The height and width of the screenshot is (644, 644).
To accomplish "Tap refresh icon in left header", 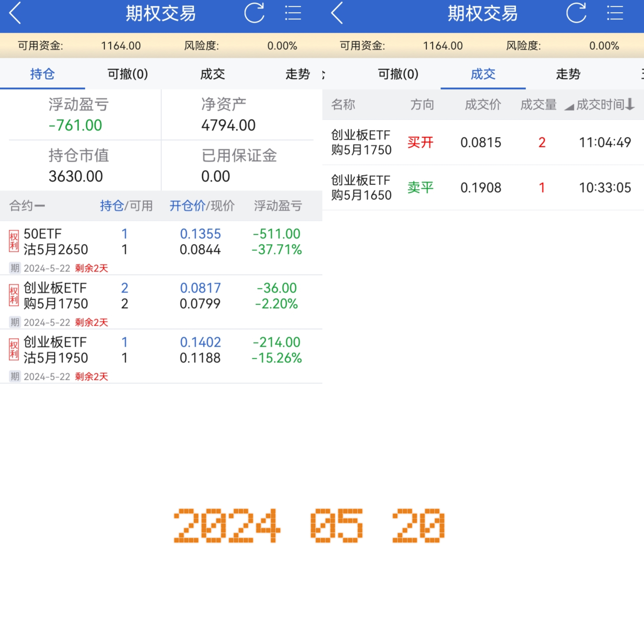I will (x=254, y=13).
